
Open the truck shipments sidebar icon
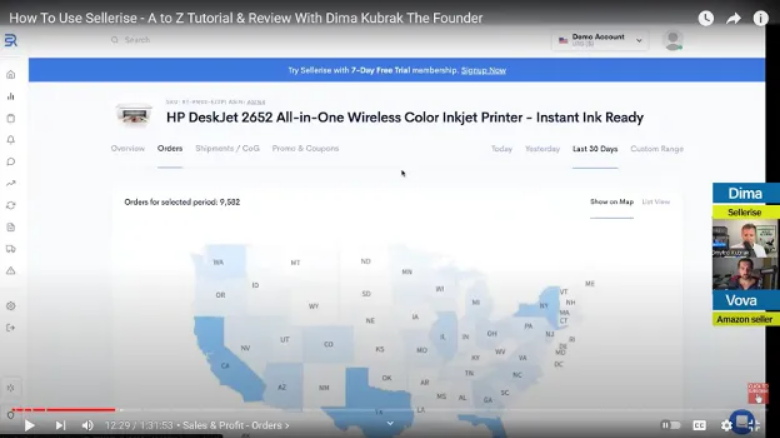click(11, 249)
